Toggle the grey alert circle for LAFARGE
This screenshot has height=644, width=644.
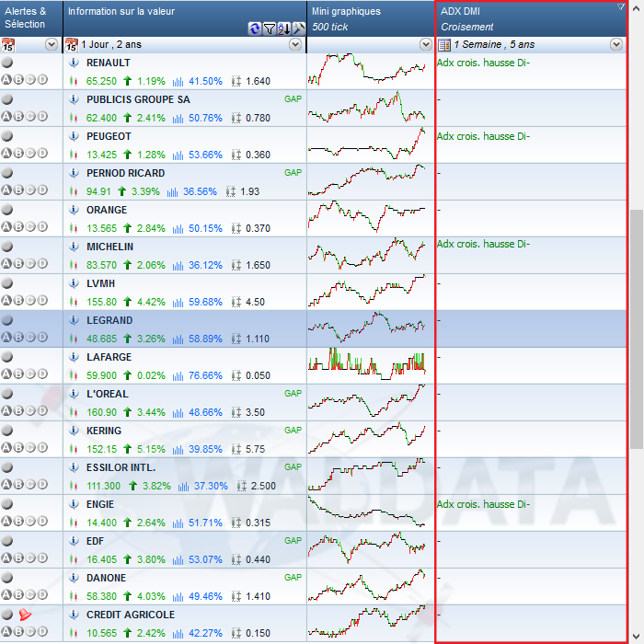pos(7,357)
